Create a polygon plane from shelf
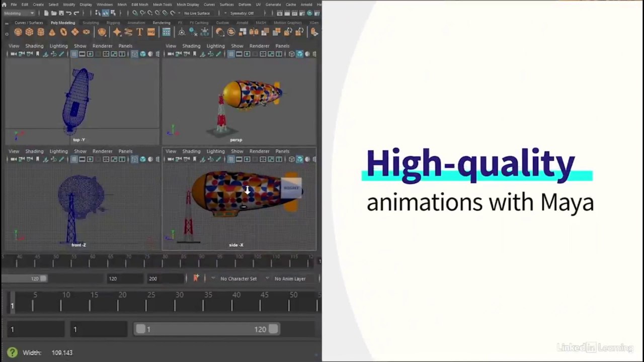The image size is (644, 362). (x=75, y=32)
